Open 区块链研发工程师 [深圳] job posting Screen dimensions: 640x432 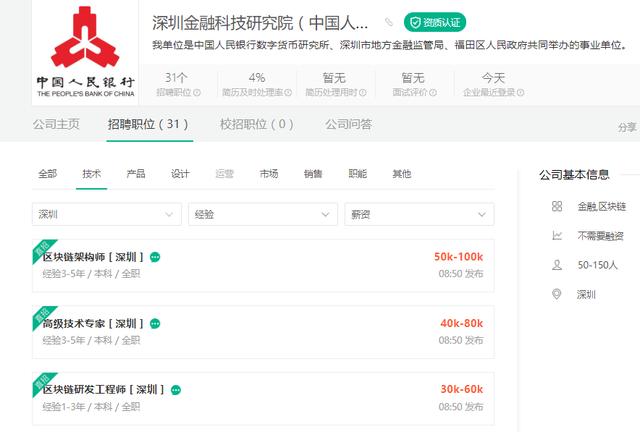click(x=103, y=390)
